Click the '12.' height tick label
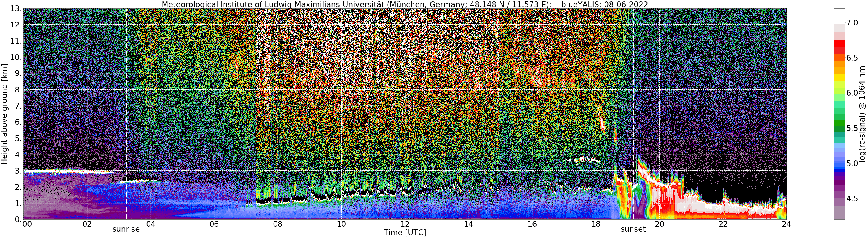Viewport: 868px width, 238px height. tap(16, 25)
